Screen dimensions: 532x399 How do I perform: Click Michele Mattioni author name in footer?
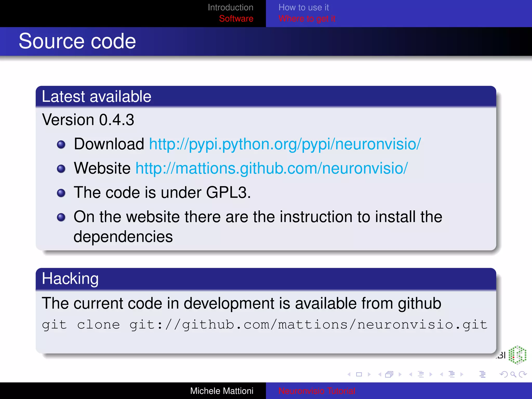(222, 391)
